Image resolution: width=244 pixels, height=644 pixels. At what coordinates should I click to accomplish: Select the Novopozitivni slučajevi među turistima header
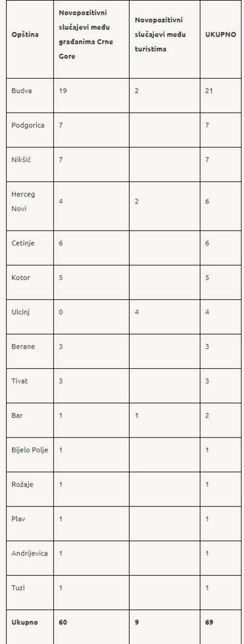(160, 35)
